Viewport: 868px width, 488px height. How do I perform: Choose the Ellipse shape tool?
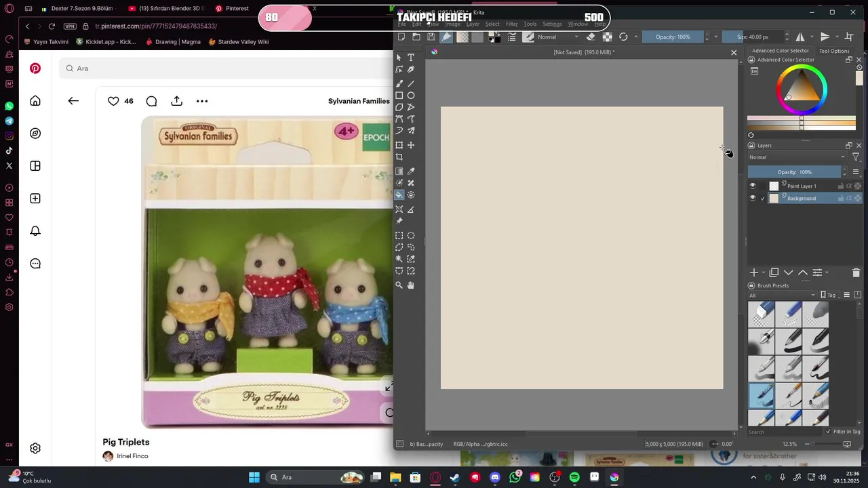pos(411,96)
